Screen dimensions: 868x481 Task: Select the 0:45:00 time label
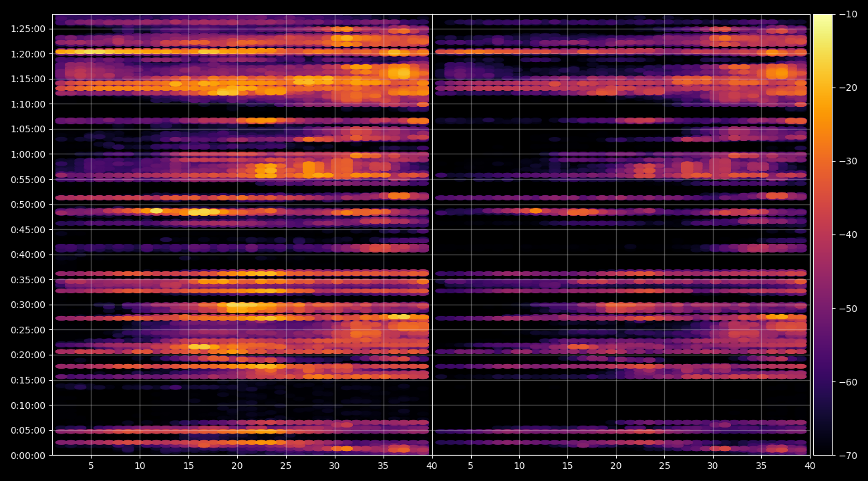click(x=28, y=229)
